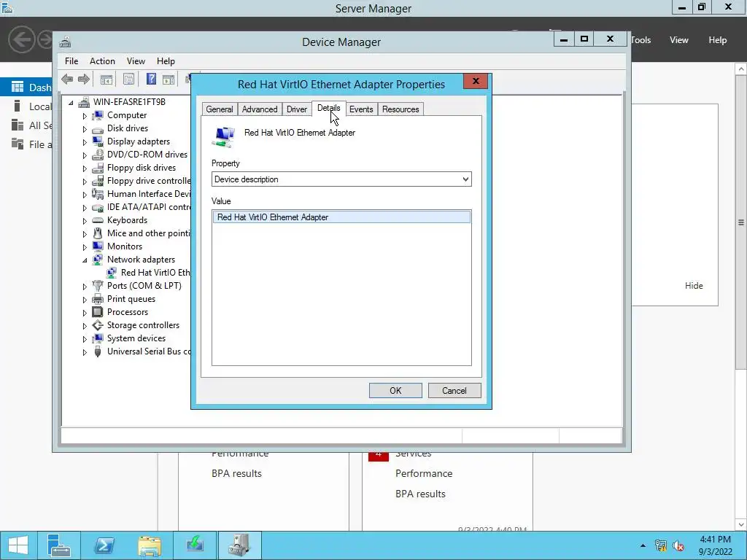Click the Forward arrow in Device Manager toolbar
Viewport: 747px width, 560px height.
click(84, 79)
